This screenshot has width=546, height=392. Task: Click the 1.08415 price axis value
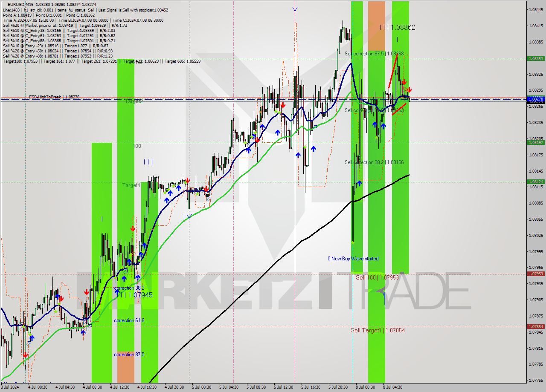coord(536,26)
